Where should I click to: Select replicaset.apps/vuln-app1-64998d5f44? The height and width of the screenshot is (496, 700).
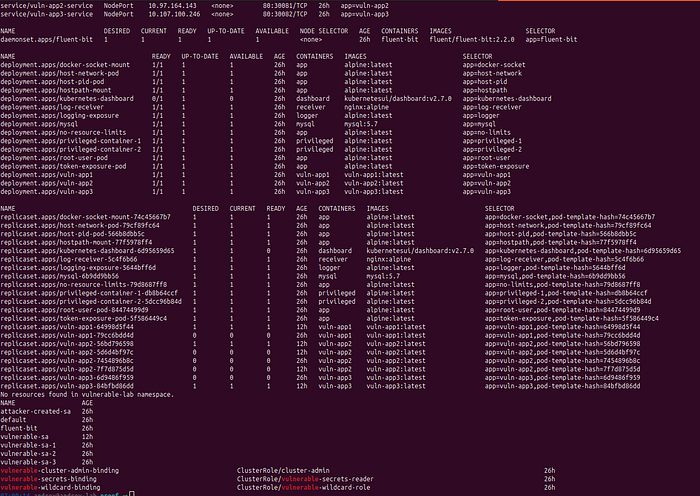point(67,328)
